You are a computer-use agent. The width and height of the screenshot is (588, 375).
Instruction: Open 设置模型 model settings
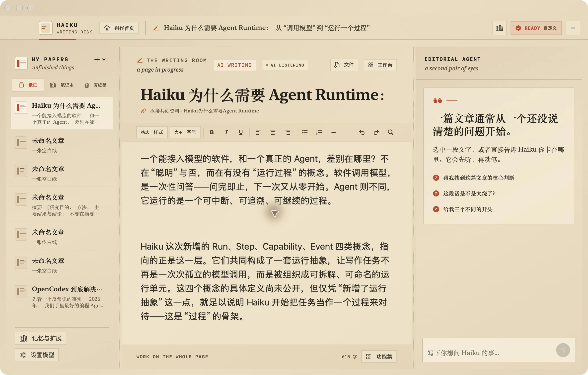click(37, 355)
